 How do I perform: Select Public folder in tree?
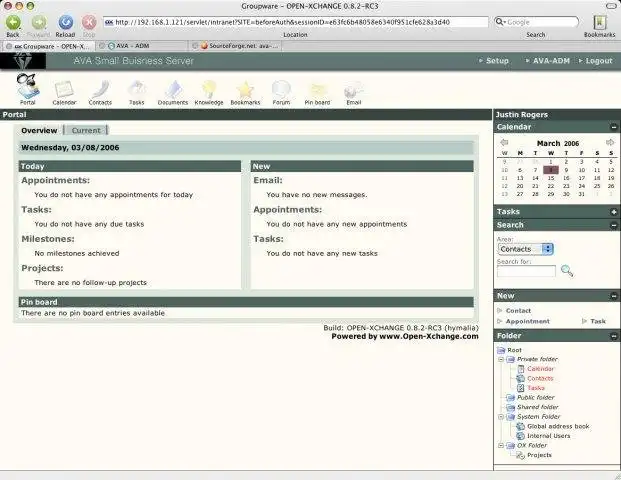pos(535,398)
